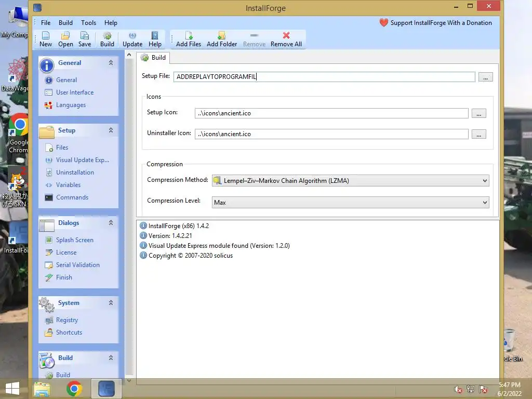Click the Remove All toolbar icon
The image size is (532, 399).
pyautogui.click(x=286, y=39)
